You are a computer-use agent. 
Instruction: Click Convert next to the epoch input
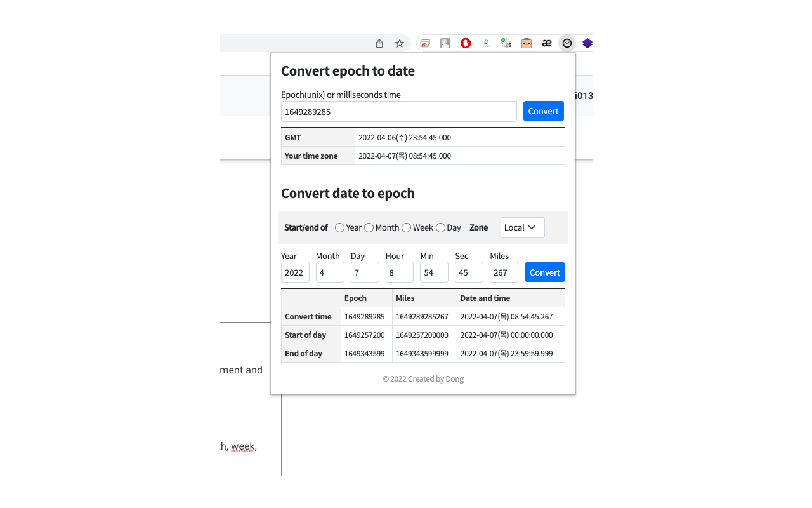click(x=543, y=111)
